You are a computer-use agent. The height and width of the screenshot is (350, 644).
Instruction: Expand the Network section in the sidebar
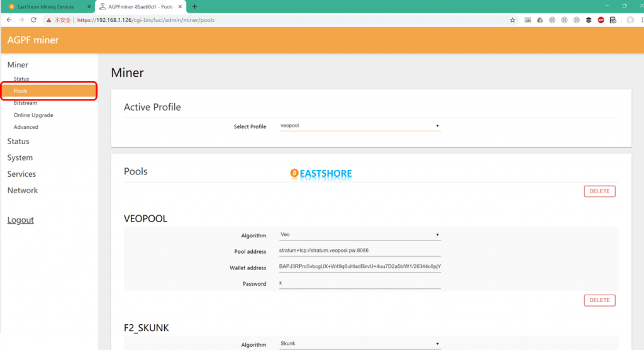(23, 190)
